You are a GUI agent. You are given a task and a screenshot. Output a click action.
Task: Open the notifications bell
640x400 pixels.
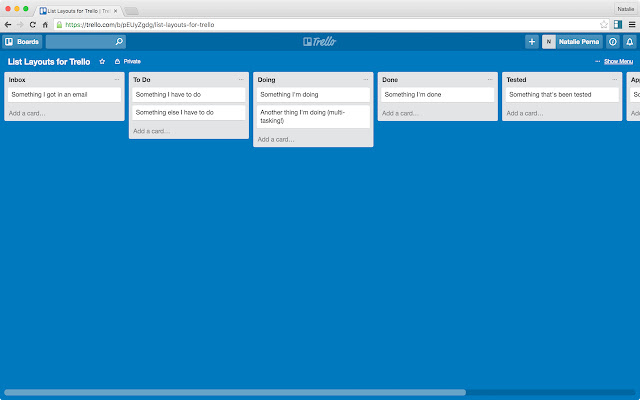629,42
